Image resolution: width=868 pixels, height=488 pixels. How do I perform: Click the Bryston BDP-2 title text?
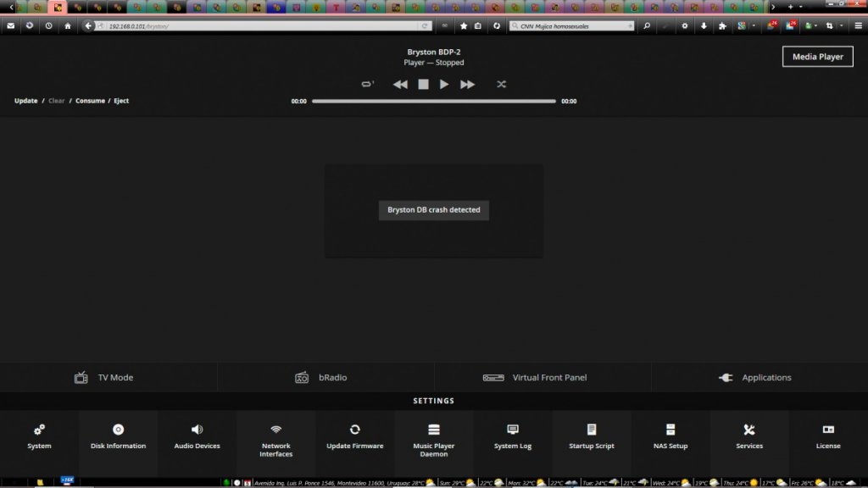click(433, 52)
